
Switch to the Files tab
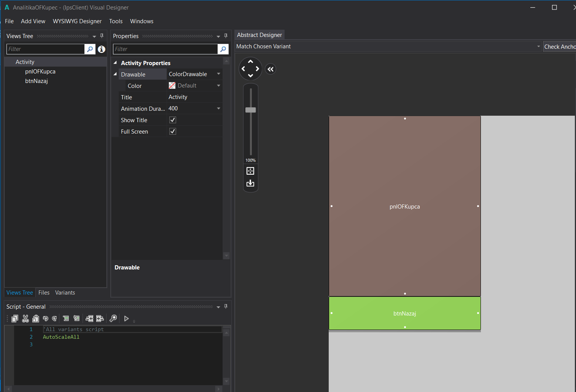click(44, 293)
